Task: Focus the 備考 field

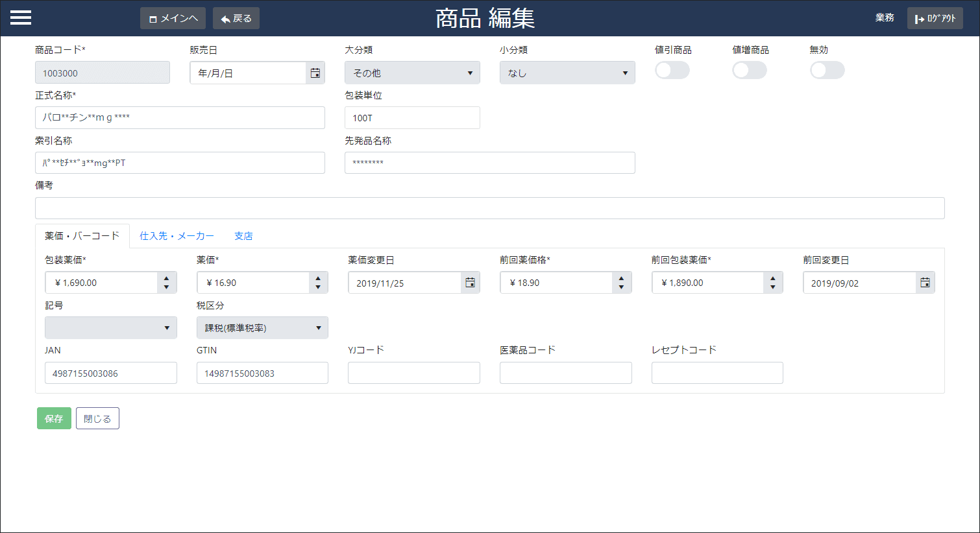Action: click(490, 208)
